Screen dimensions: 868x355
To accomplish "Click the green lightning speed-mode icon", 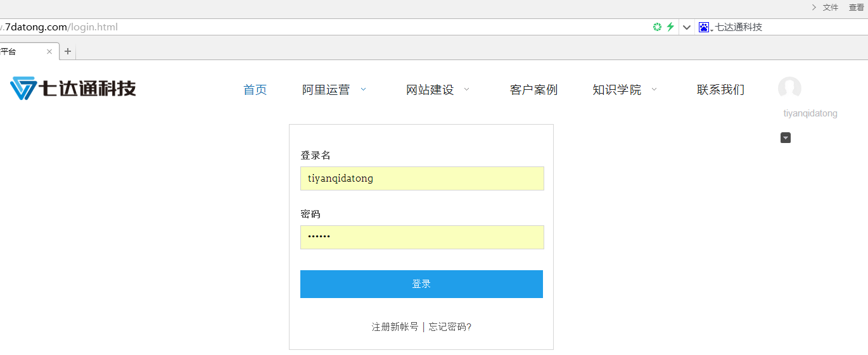I will [x=670, y=27].
